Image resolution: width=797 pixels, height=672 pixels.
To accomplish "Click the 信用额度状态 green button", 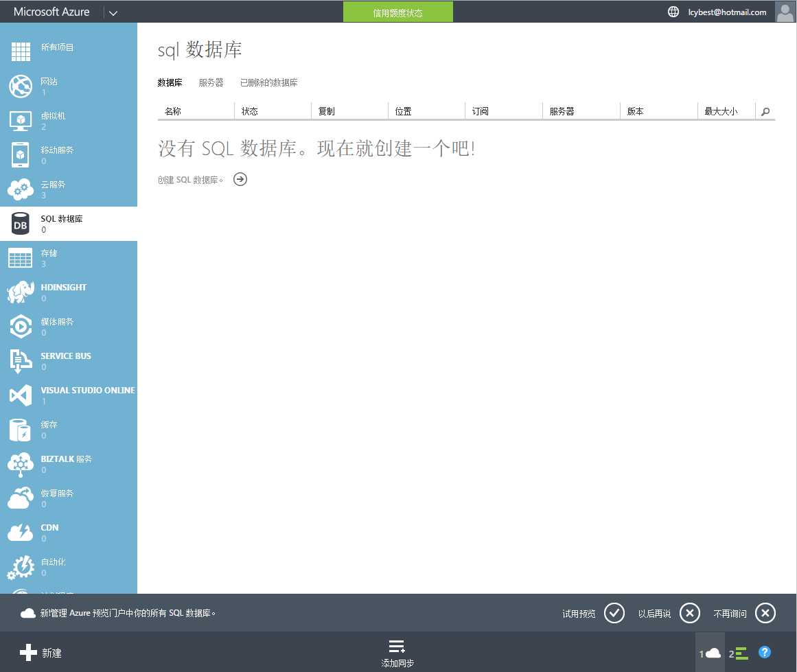I will tap(398, 12).
